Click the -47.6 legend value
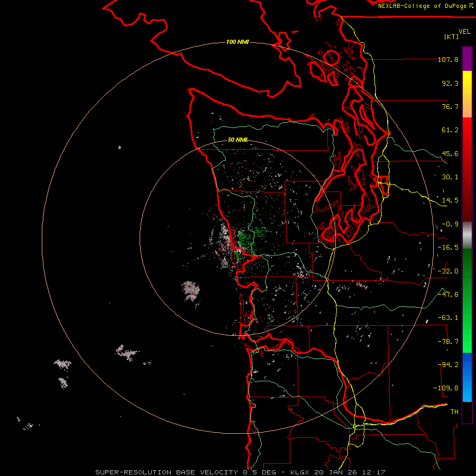This screenshot has height=476, width=476. click(448, 295)
